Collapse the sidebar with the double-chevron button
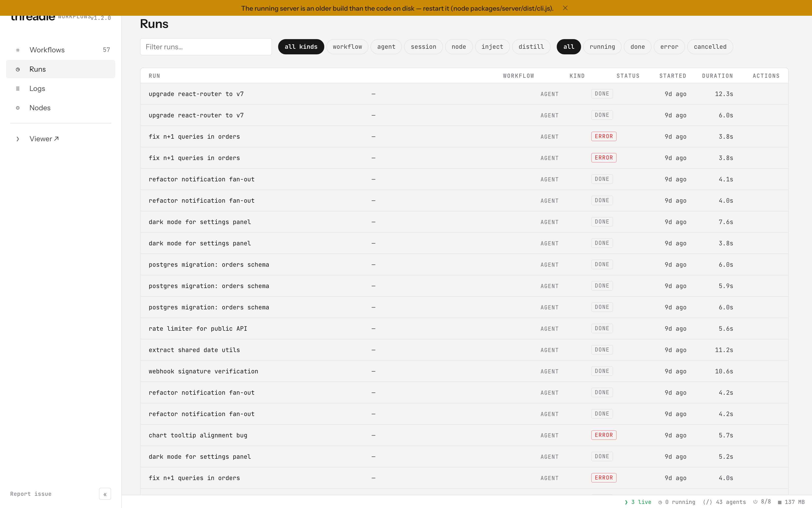The image size is (812, 508). click(x=105, y=494)
